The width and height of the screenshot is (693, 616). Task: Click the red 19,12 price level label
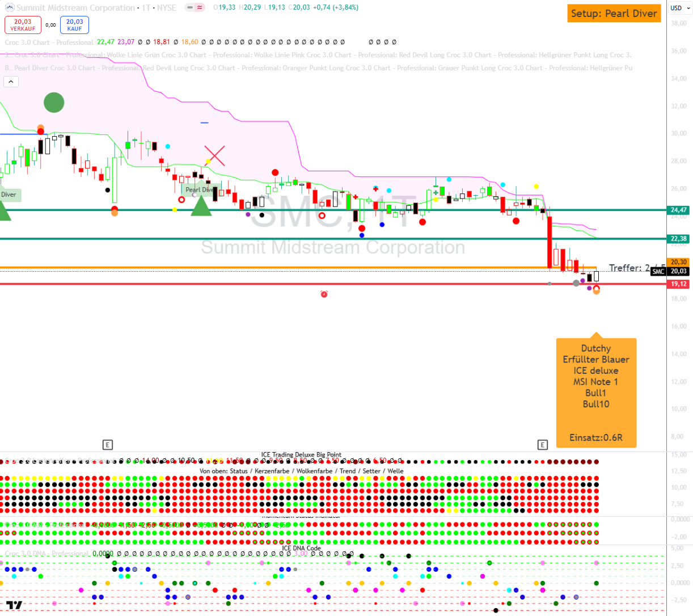(x=679, y=284)
